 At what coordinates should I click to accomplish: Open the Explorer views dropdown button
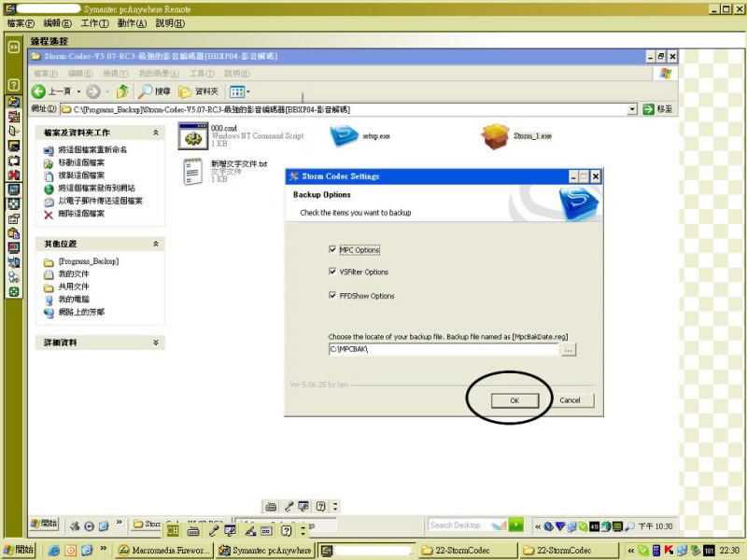[x=240, y=91]
